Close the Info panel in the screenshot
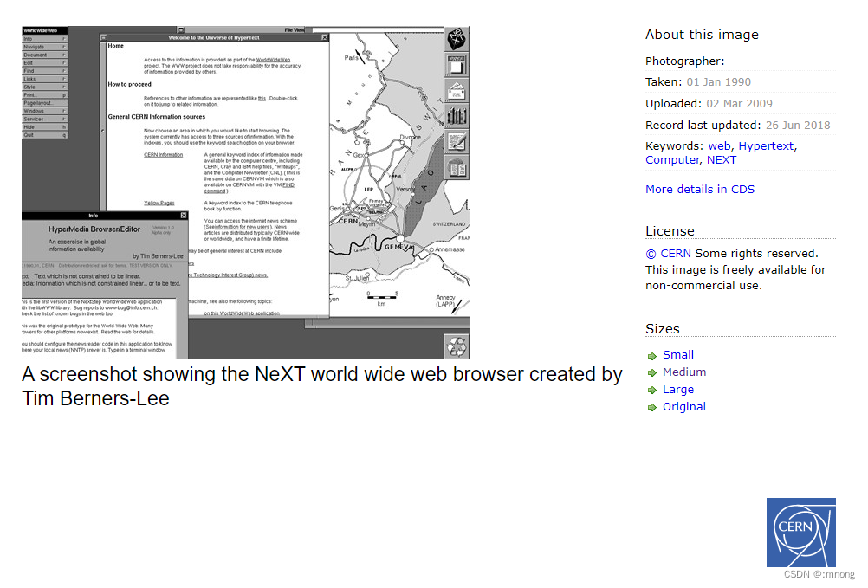Viewport: 868px width, 588px height. [x=184, y=215]
